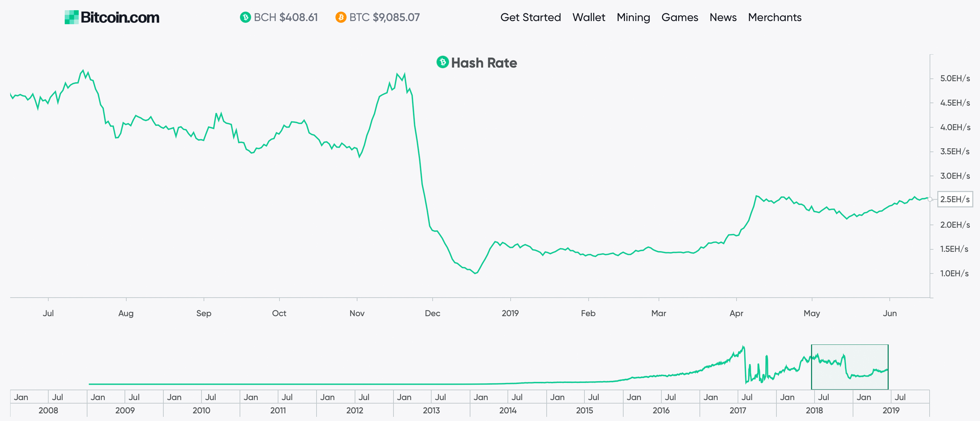
Task: Click the right handle of the range selector
Action: point(888,367)
